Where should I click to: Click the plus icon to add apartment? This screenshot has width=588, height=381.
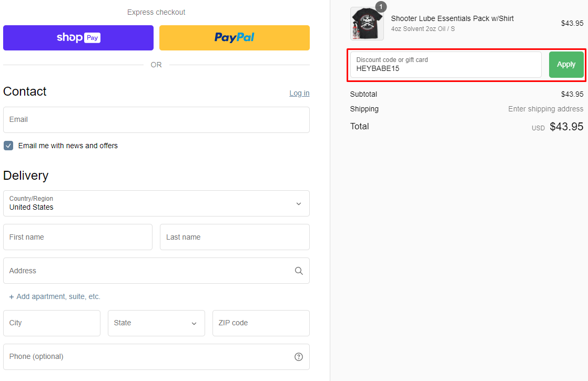[12, 297]
